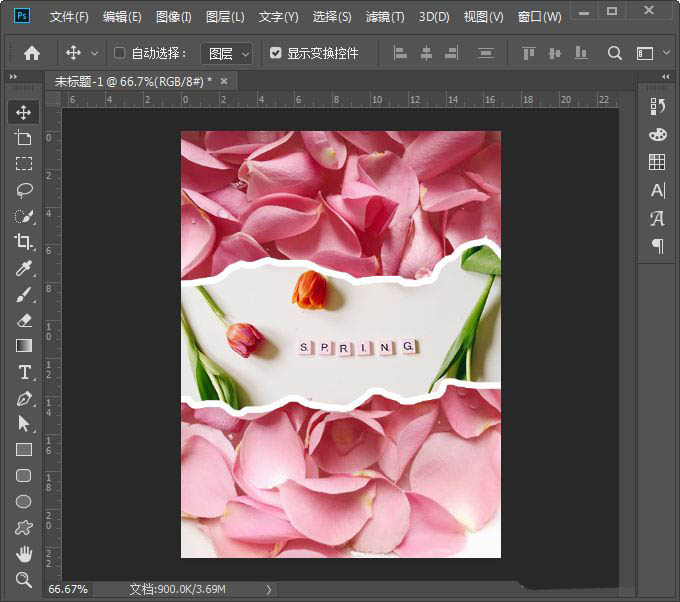Distribute layers vertically
680x602 pixels.
pos(486,53)
